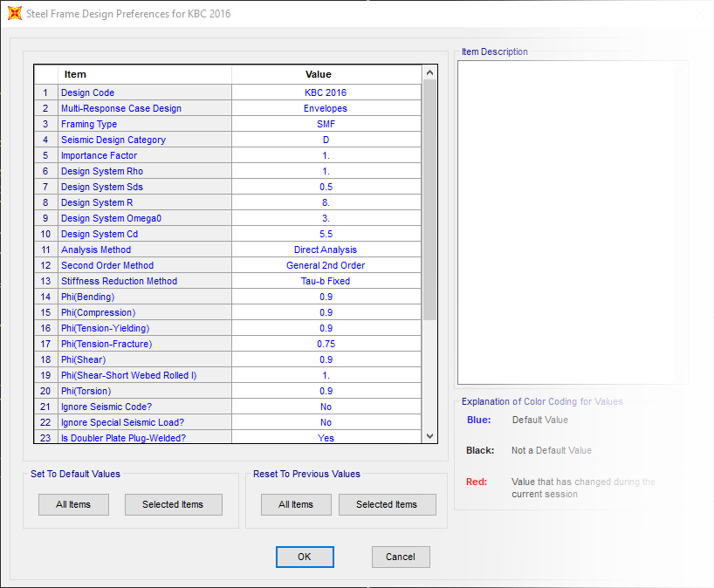
Task: Click the application icon in title bar
Action: [14, 14]
